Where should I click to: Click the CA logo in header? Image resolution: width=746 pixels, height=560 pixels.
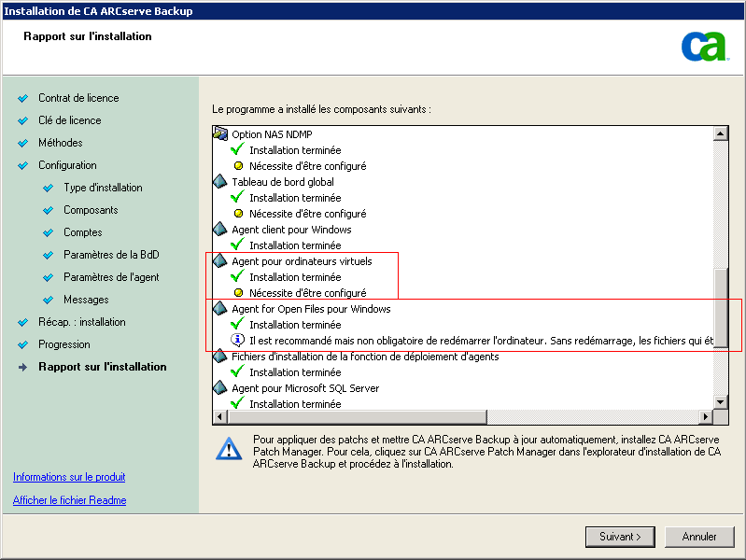(705, 46)
